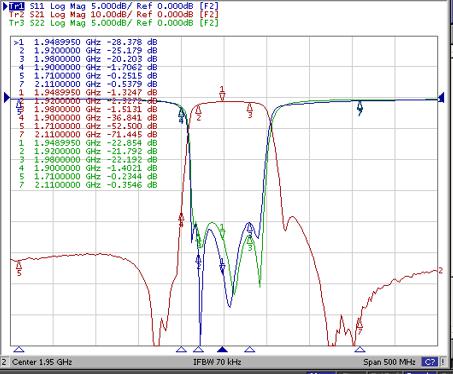Click the 1.90 GHz axis marker triangle

point(181,349)
